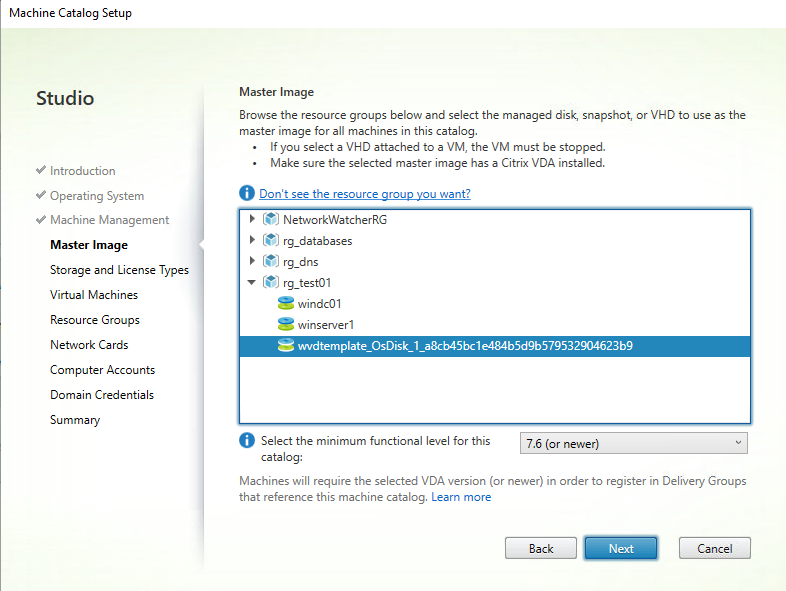The height and width of the screenshot is (591, 786).
Task: Select the rg_dns tree row
Action: [495, 262]
